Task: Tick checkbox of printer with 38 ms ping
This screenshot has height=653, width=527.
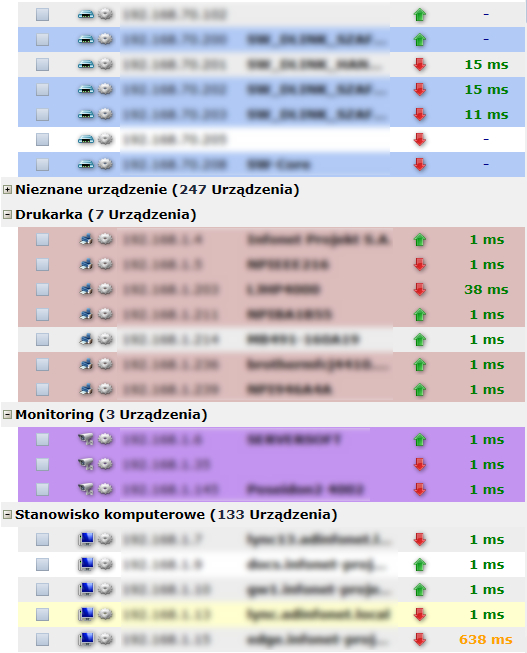Action: pos(42,289)
